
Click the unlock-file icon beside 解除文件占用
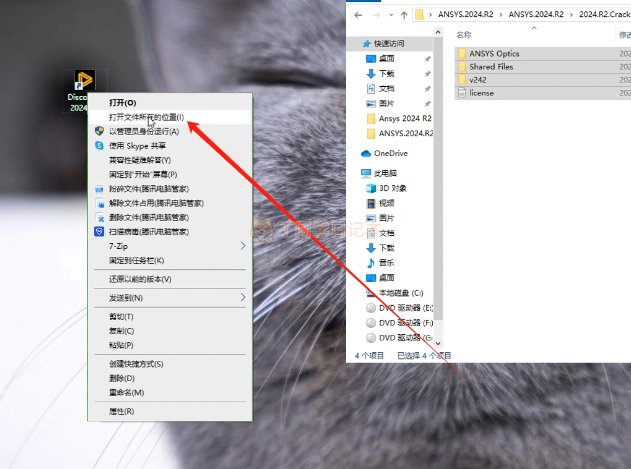(x=100, y=204)
